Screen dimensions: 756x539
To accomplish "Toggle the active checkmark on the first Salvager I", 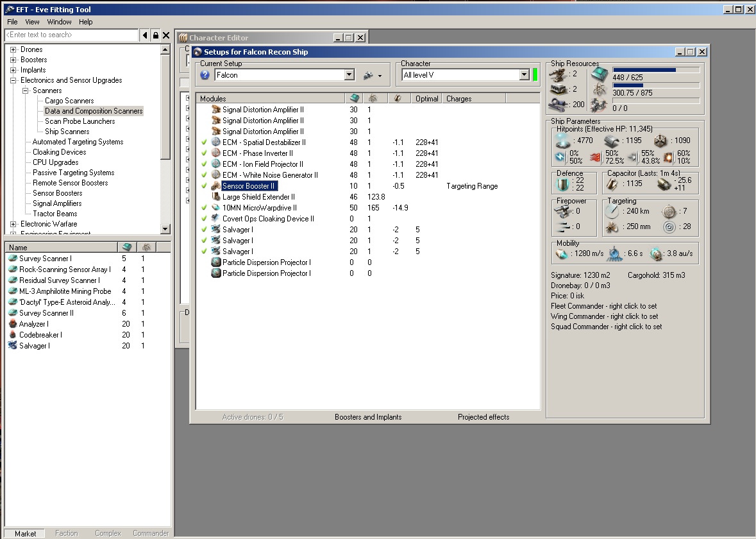I will coord(204,230).
